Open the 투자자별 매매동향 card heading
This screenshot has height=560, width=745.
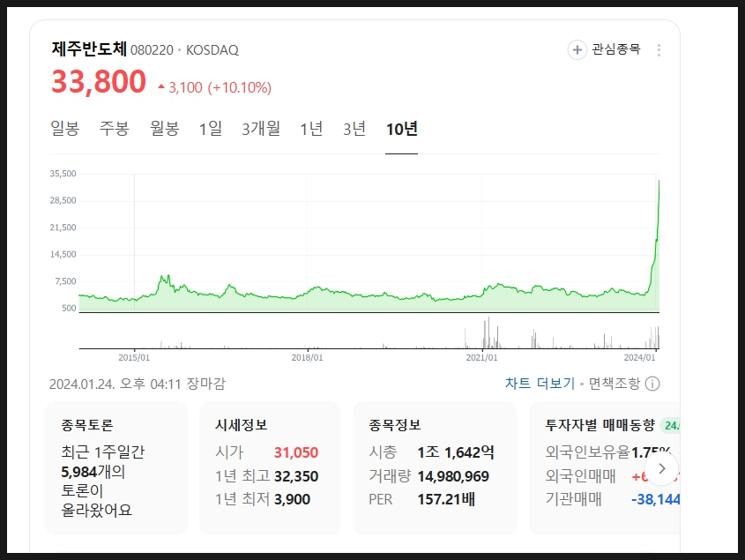tap(600, 425)
